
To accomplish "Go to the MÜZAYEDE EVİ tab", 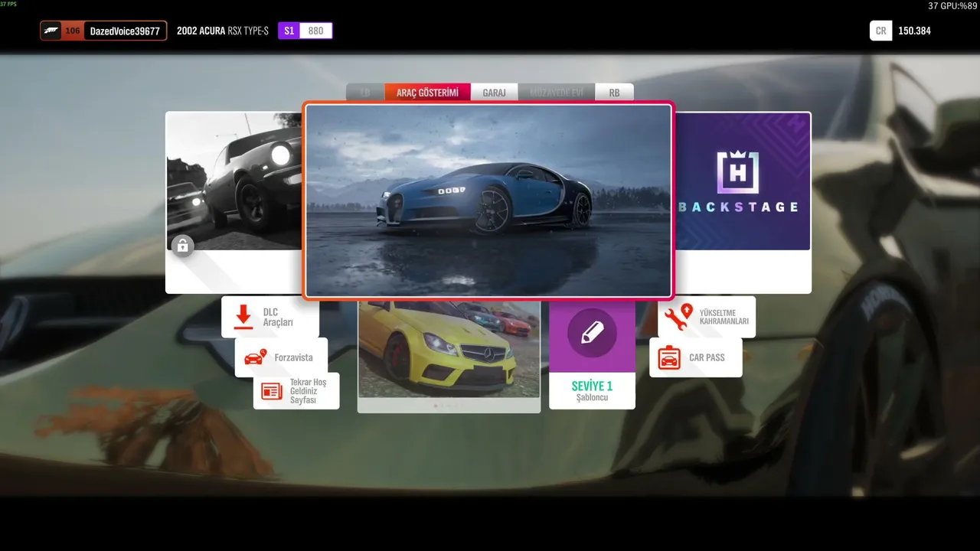I will point(557,93).
